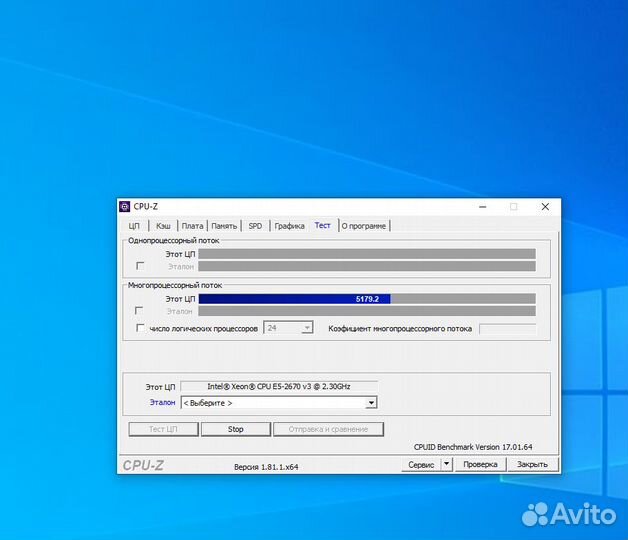Open logical processor count dropdown showing 24
The width and height of the screenshot is (628, 540).
(288, 328)
